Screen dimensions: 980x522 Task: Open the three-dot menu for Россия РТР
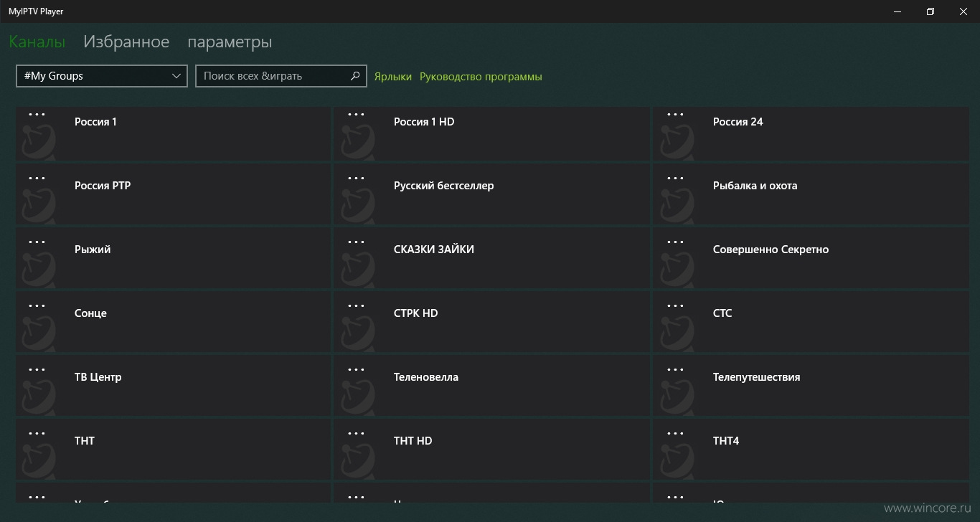pyautogui.click(x=37, y=179)
